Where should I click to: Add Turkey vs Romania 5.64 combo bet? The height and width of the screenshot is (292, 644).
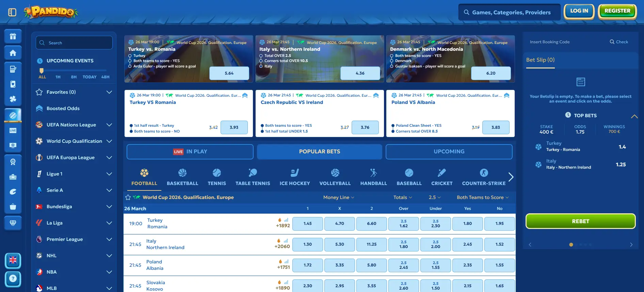(229, 73)
